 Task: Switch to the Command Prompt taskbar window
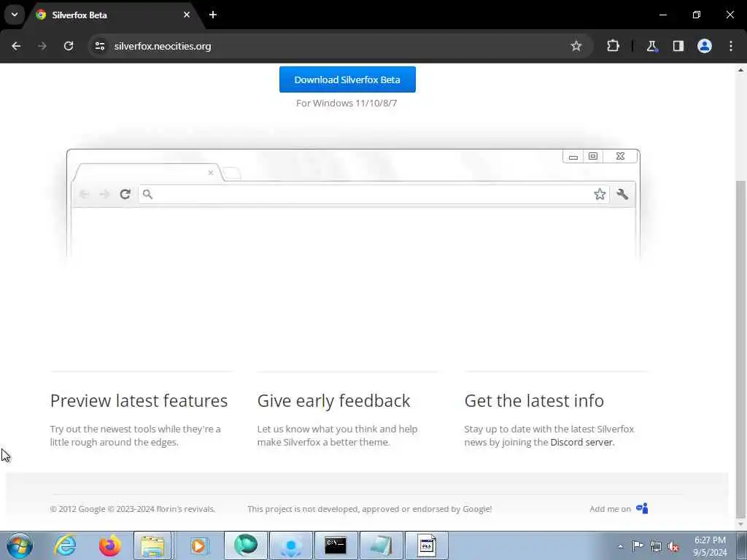pyautogui.click(x=336, y=545)
